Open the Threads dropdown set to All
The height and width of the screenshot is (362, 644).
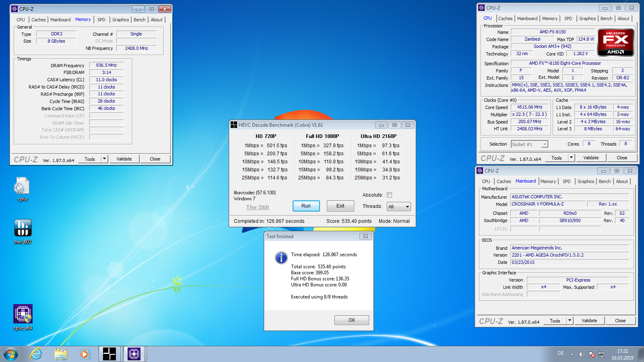(398, 207)
